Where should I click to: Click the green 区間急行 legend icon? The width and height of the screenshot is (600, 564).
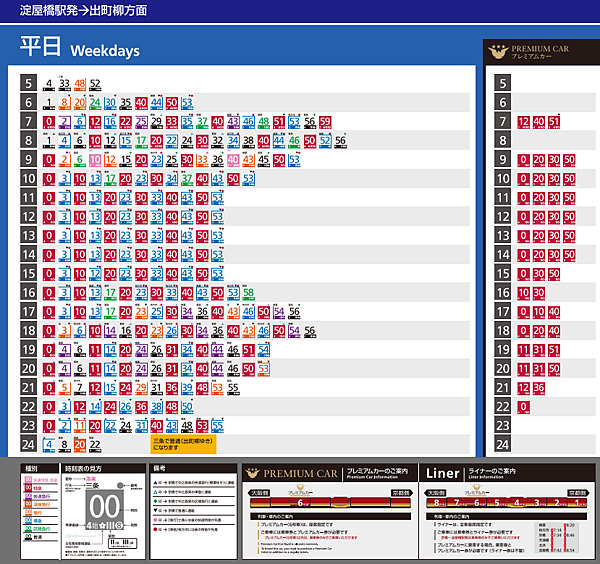pos(28,529)
